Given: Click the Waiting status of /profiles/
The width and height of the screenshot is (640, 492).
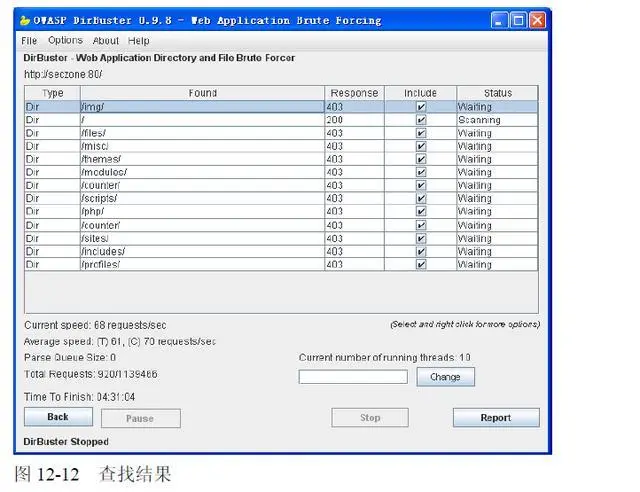Looking at the screenshot, I should coord(498,265).
